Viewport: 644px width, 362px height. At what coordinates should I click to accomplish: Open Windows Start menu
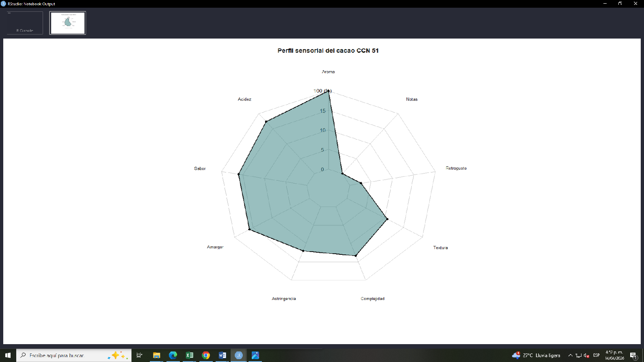click(8, 355)
